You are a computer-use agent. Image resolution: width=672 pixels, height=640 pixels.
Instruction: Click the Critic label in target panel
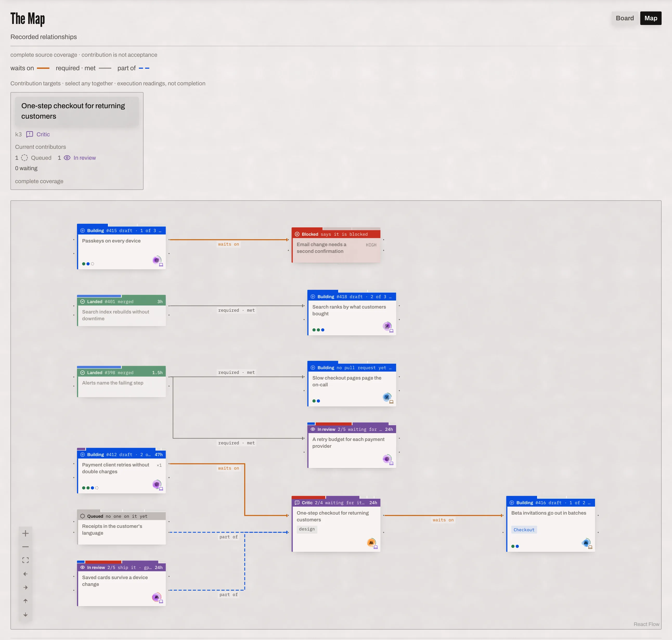[43, 135]
